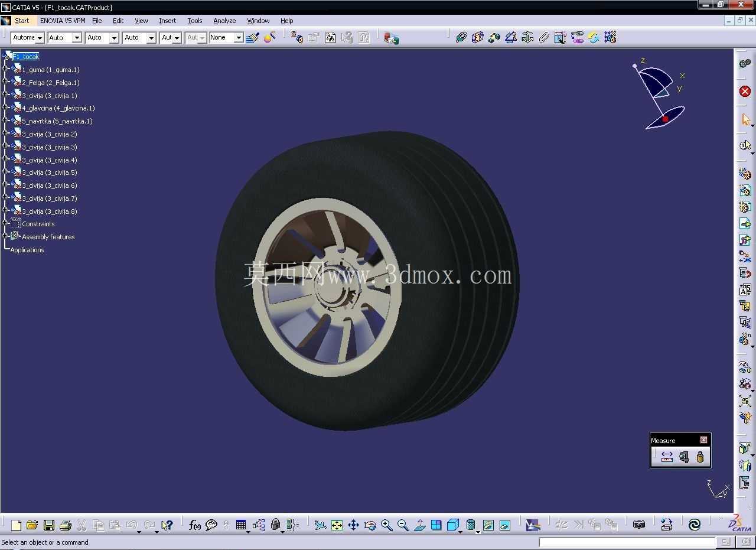Viewport: 756px width, 550px height.
Task: Click Applications in the specification tree
Action: 27,250
